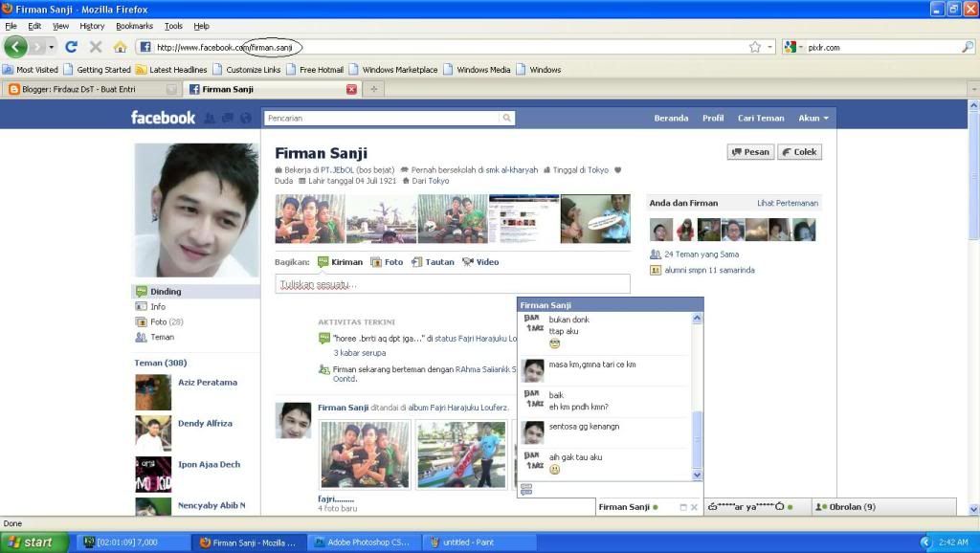This screenshot has height=553, width=980.
Task: Open the View menu
Action: pyautogui.click(x=60, y=26)
